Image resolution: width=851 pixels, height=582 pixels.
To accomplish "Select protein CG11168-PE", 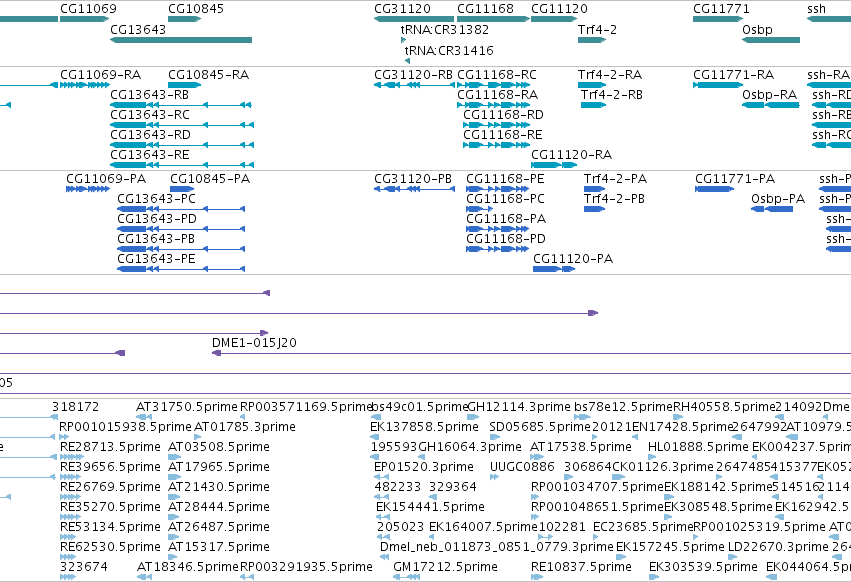I will pos(505,179).
